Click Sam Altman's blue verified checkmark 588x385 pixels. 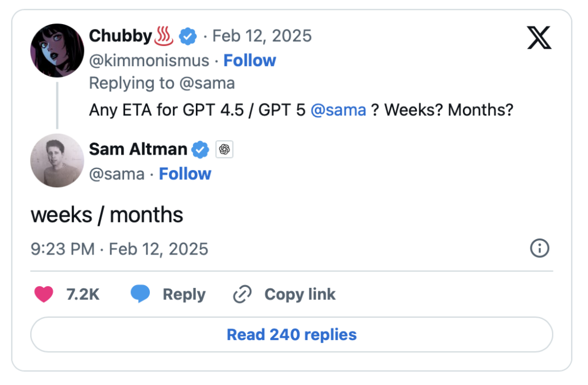(x=200, y=149)
